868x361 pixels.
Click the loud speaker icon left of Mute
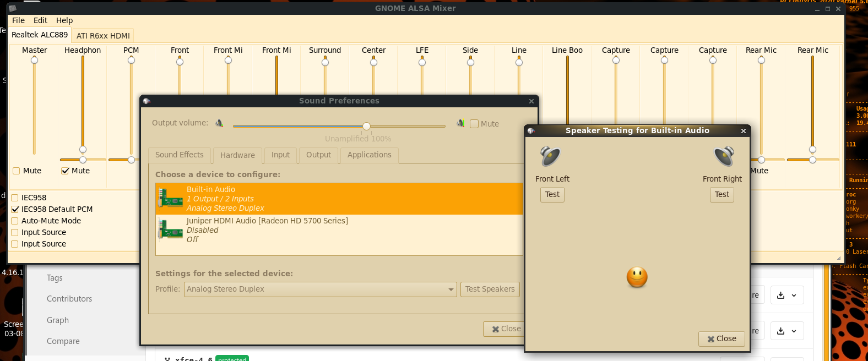pyautogui.click(x=460, y=123)
